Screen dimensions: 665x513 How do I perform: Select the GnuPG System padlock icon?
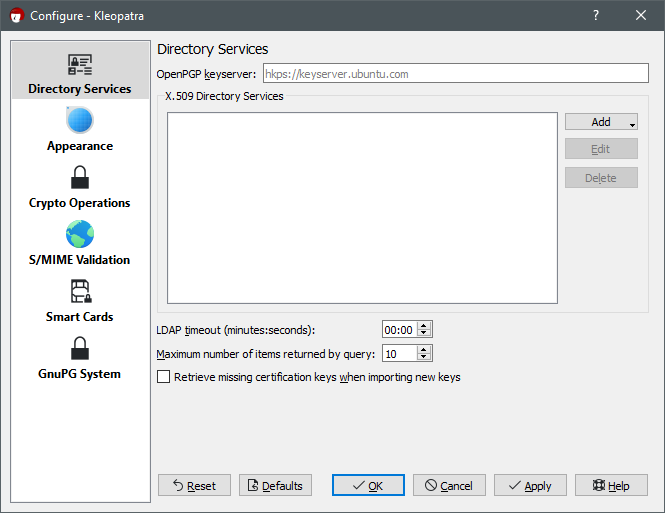80,349
